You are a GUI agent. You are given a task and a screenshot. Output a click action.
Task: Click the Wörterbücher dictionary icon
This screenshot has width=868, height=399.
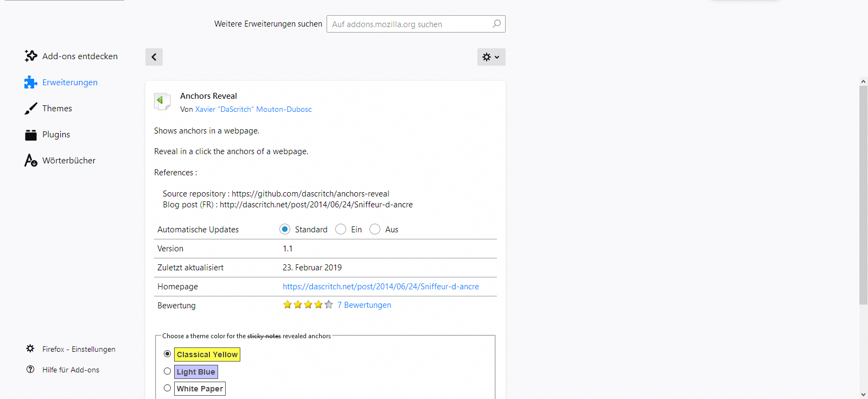pyautogui.click(x=31, y=160)
